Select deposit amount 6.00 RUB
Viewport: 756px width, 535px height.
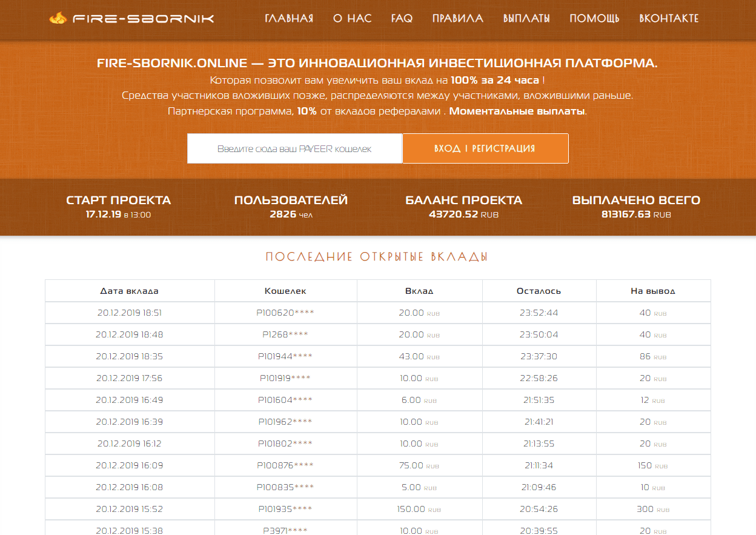[x=420, y=400]
